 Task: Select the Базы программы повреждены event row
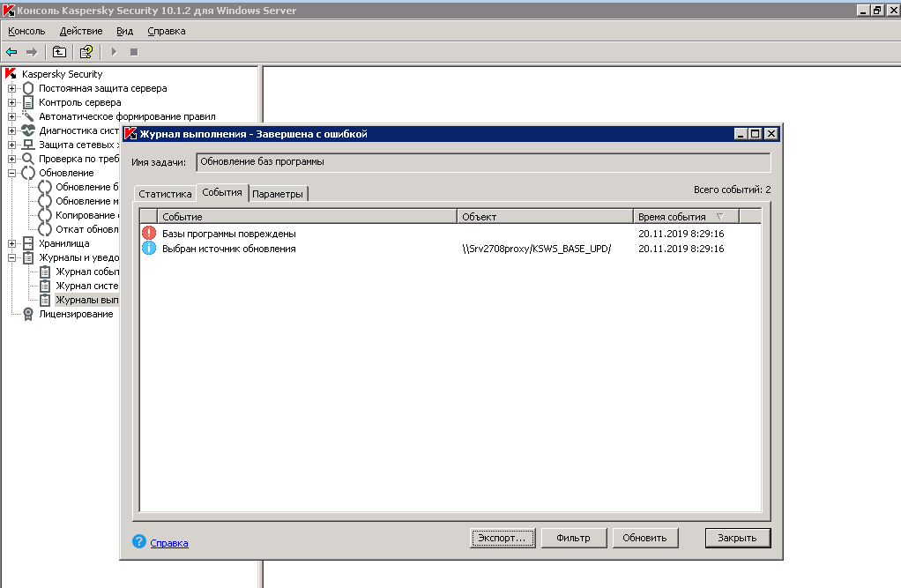(x=450, y=234)
